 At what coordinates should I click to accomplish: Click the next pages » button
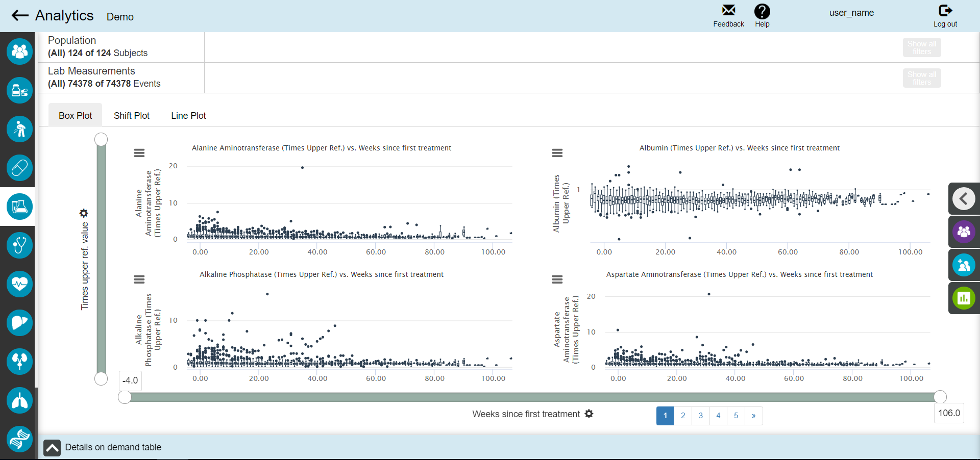(x=754, y=416)
